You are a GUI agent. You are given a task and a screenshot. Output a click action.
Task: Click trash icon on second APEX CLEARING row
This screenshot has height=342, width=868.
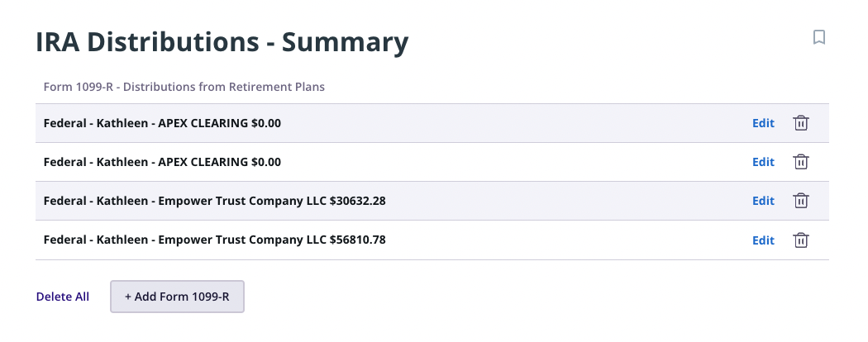(801, 162)
